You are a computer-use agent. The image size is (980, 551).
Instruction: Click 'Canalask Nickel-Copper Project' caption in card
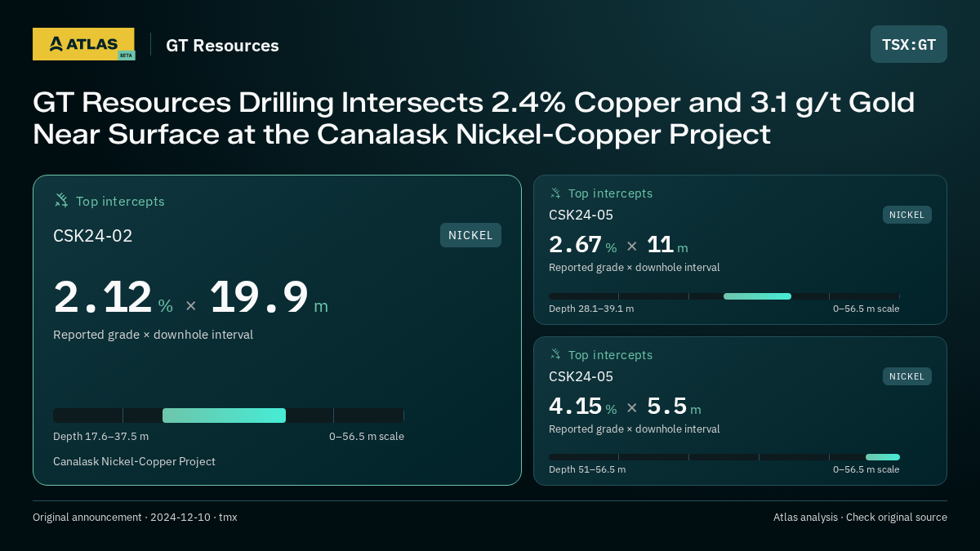point(134,462)
